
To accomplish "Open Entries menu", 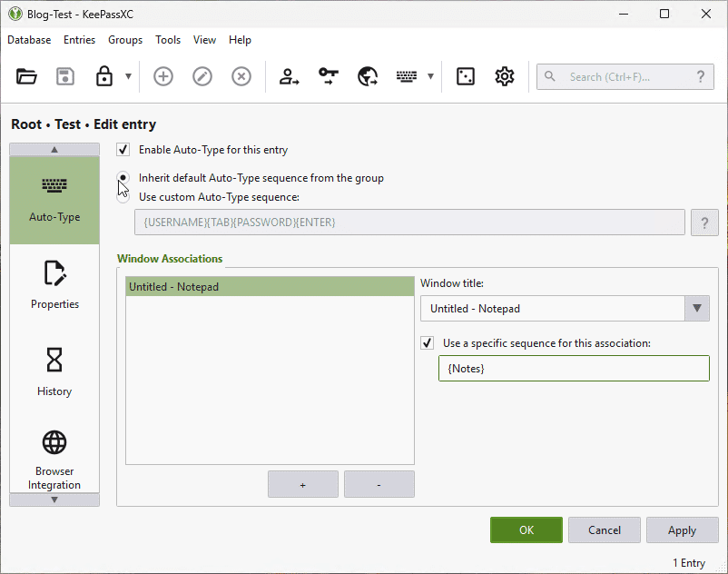I will [x=79, y=40].
